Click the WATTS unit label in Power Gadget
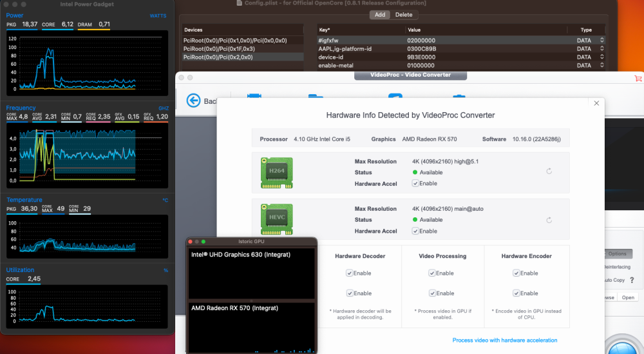644x354 pixels. [x=158, y=15]
